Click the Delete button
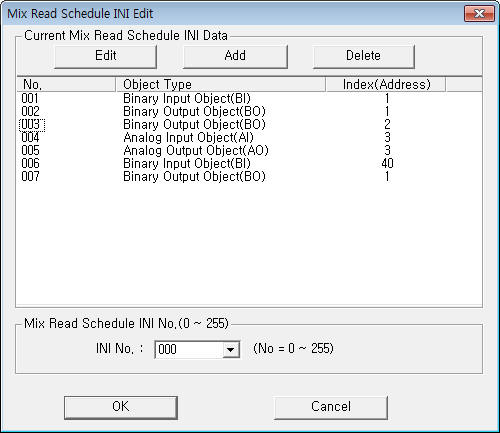The height and width of the screenshot is (433, 500). (363, 57)
